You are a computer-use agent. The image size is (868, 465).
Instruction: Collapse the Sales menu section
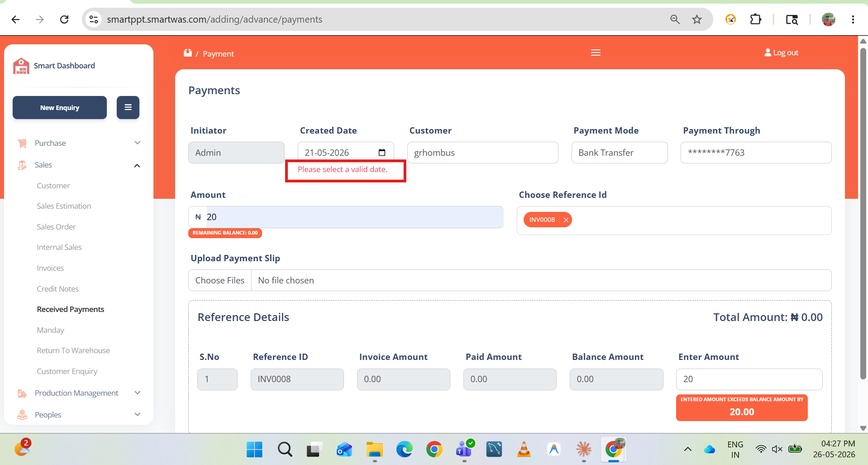137,165
